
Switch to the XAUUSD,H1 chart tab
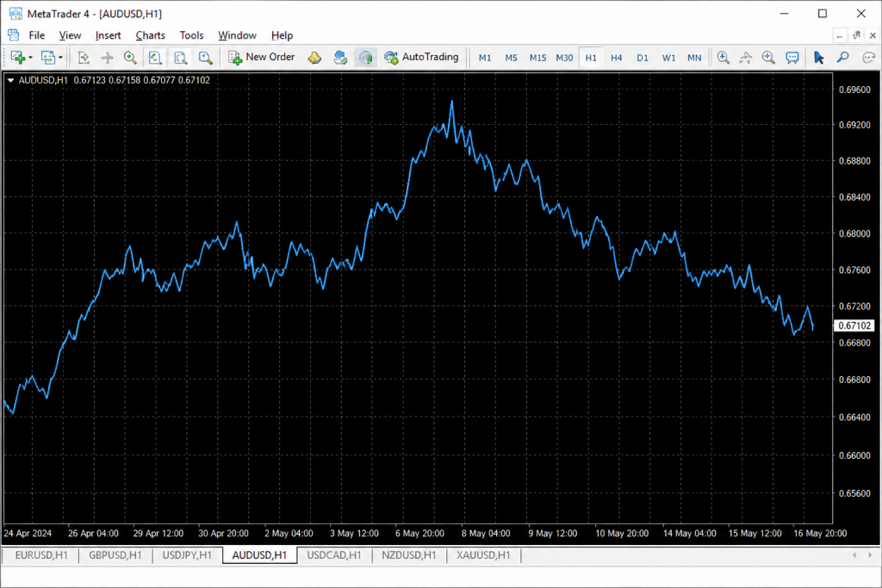(x=483, y=554)
